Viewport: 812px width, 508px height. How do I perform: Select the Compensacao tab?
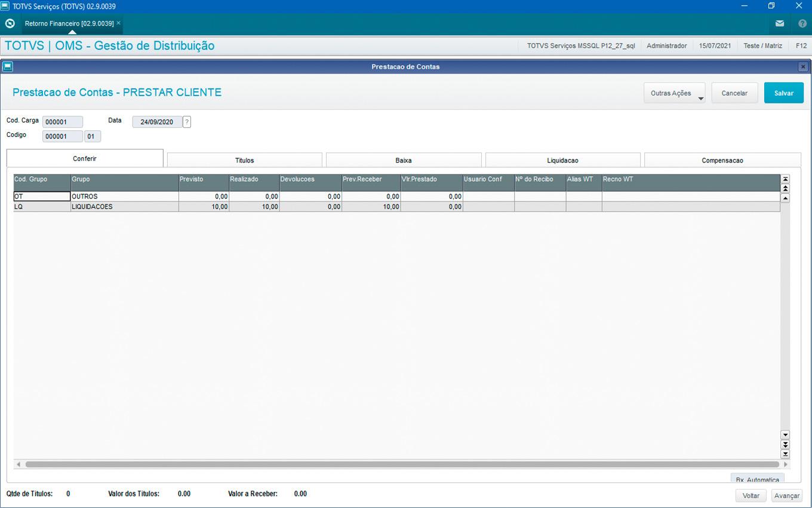pos(722,160)
